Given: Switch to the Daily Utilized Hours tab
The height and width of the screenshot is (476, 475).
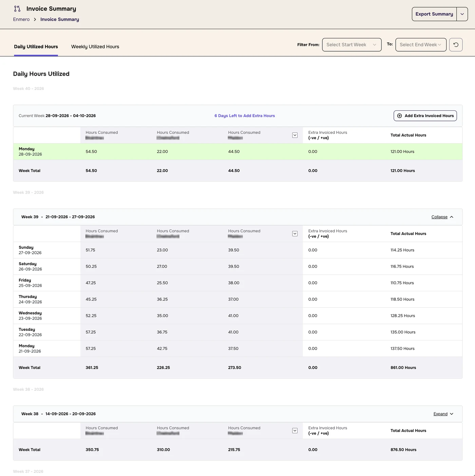Looking at the screenshot, I should click(x=36, y=47).
